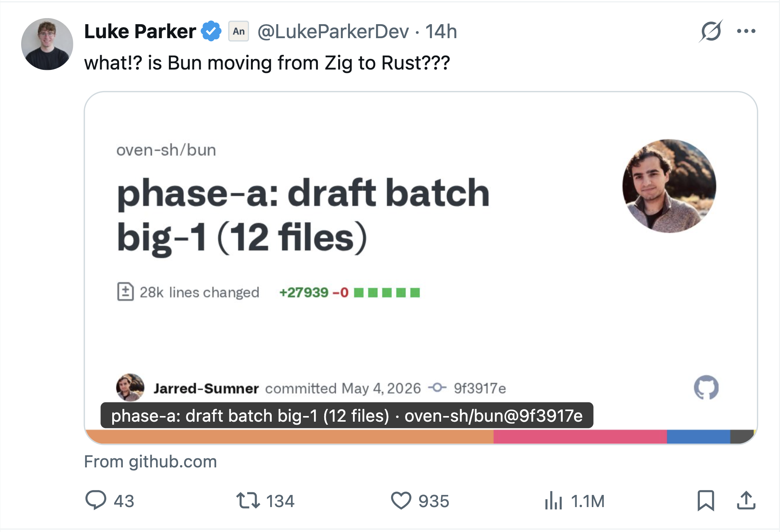This screenshot has width=780, height=532.
Task: Click Jarred-Sumner's large avatar in card
Action: point(669,186)
